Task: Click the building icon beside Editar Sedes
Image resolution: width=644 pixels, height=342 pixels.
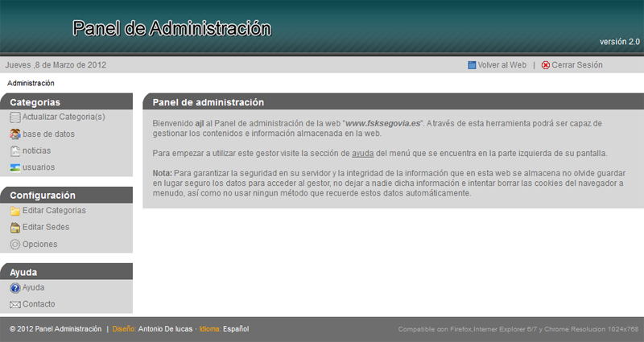Action: point(15,228)
